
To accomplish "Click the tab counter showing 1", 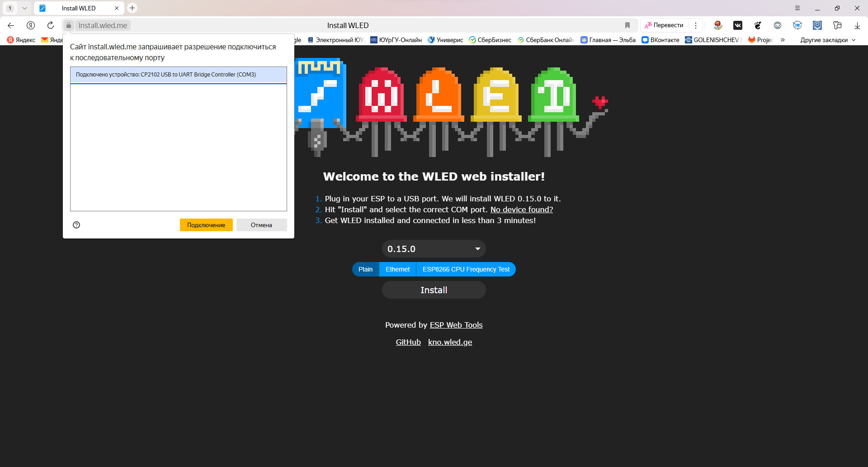I will point(10,8).
